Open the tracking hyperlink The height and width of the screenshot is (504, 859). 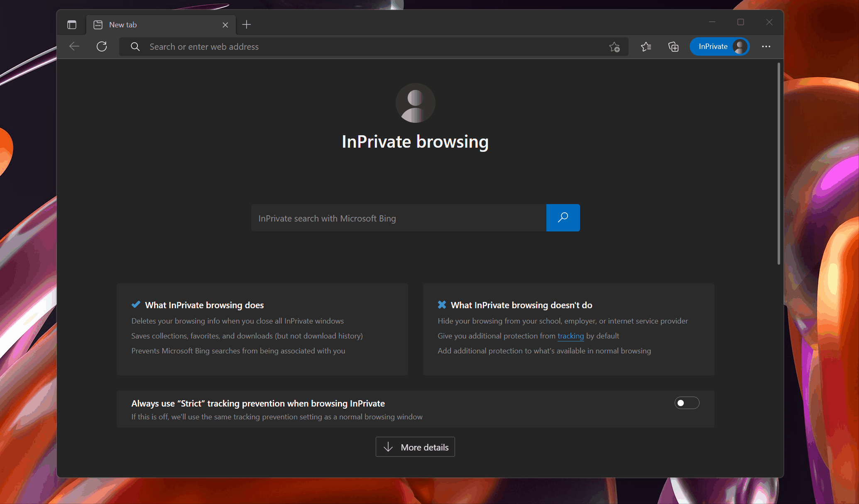pyautogui.click(x=570, y=336)
